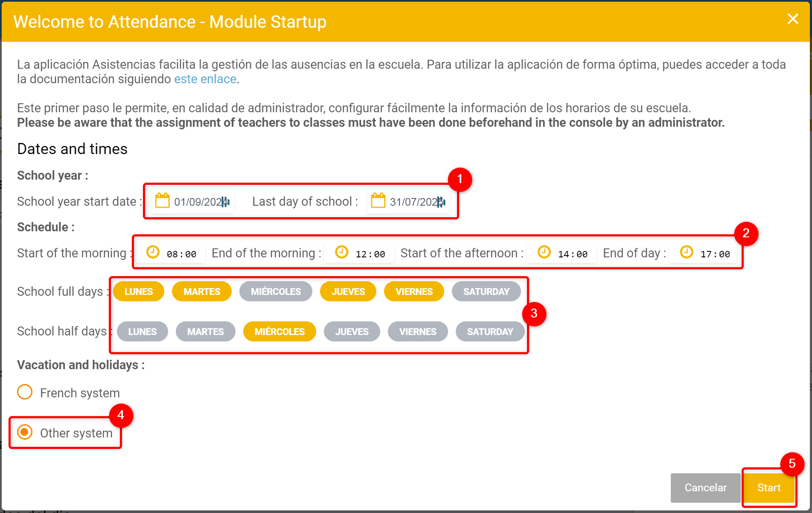Viewport: 812px width, 513px height.
Task: Enable SATURDAY in School full days
Action: tap(486, 291)
